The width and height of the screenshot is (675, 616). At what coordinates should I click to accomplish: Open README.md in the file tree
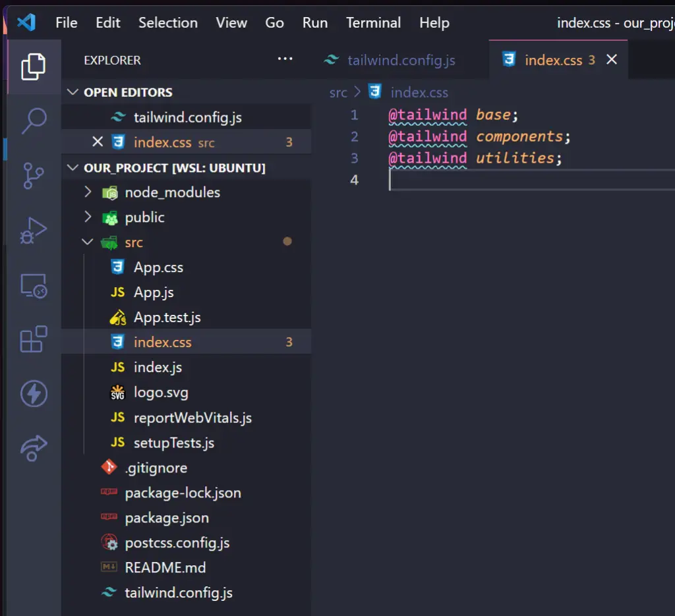tap(187, 567)
